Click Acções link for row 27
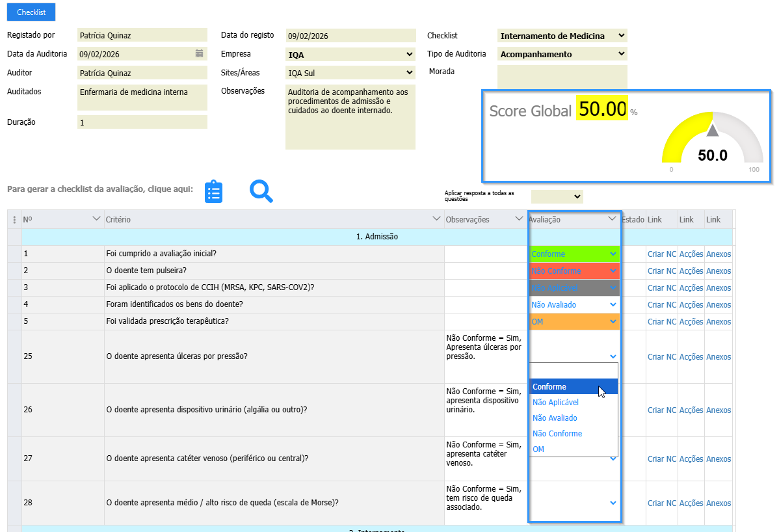This screenshot has width=779, height=532. (691, 459)
